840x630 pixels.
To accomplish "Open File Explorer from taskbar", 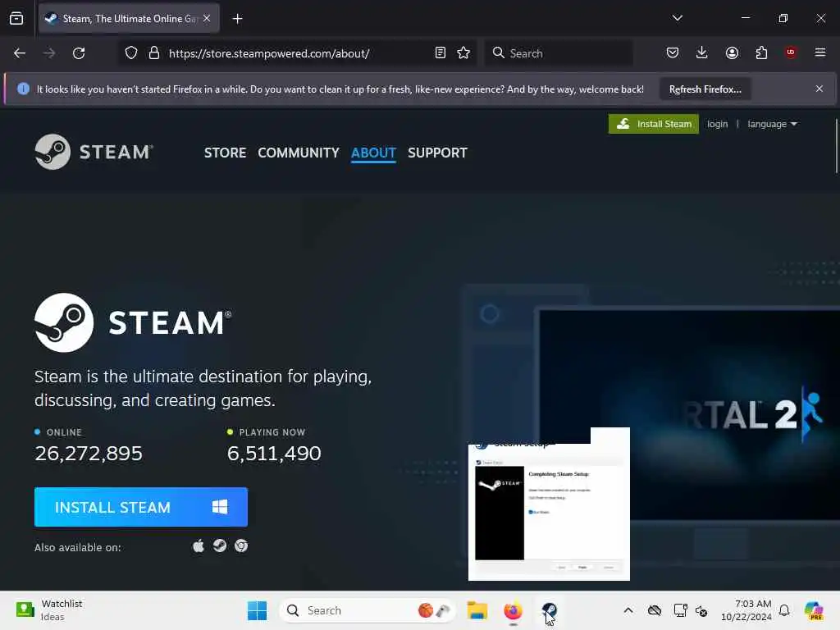I will click(477, 610).
